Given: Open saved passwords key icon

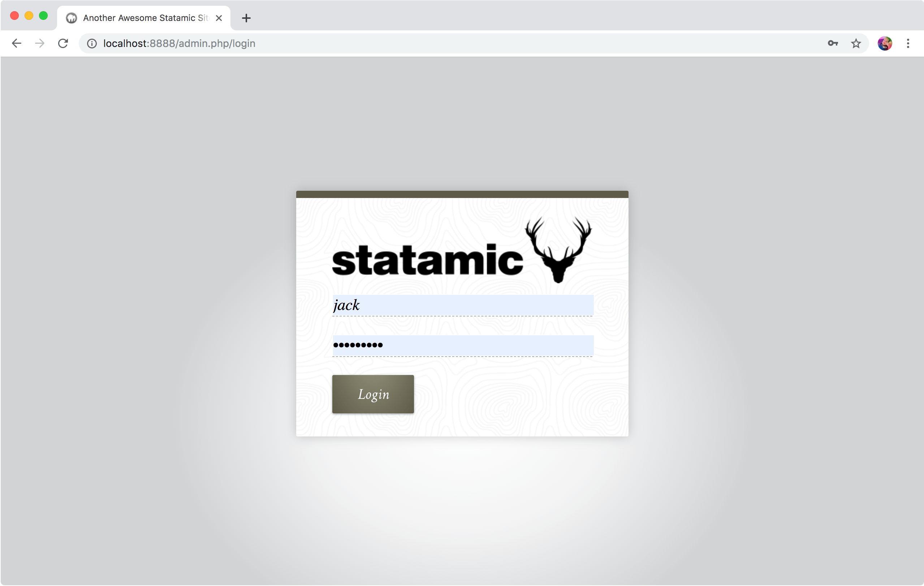Looking at the screenshot, I should (833, 43).
